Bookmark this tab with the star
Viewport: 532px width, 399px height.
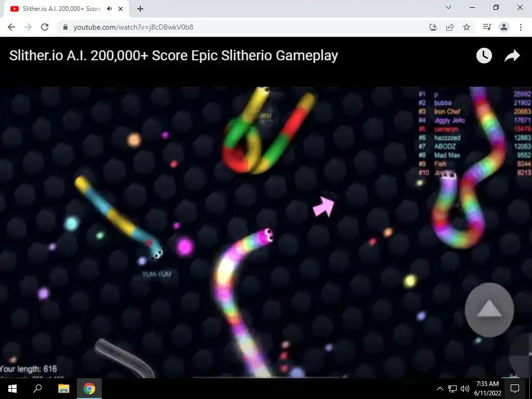[467, 27]
